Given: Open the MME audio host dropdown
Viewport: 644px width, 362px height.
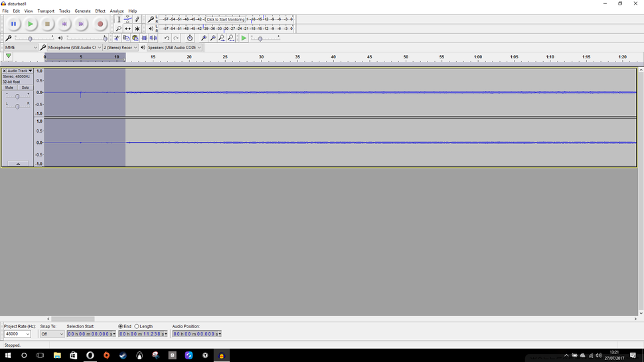Looking at the screenshot, I should point(21,48).
